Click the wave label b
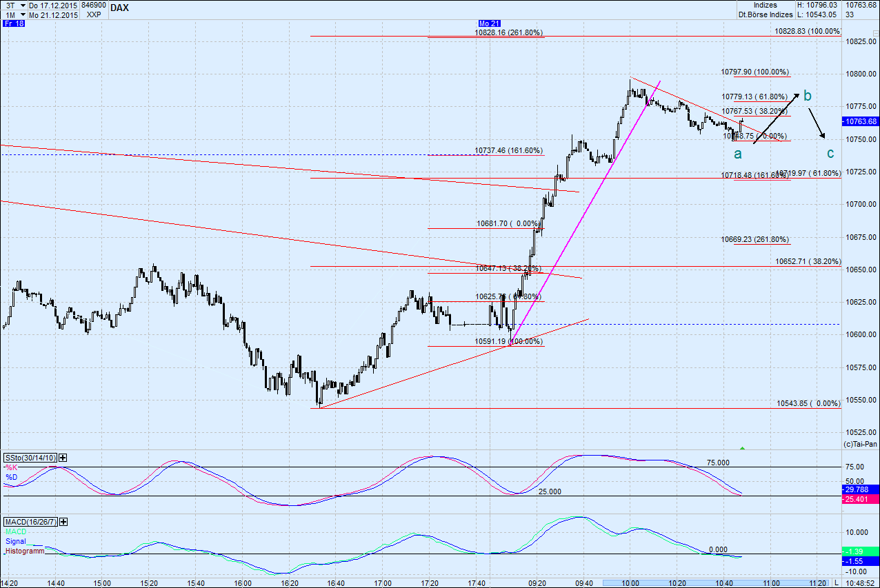Screen dimensions: 880x588 [x=807, y=95]
